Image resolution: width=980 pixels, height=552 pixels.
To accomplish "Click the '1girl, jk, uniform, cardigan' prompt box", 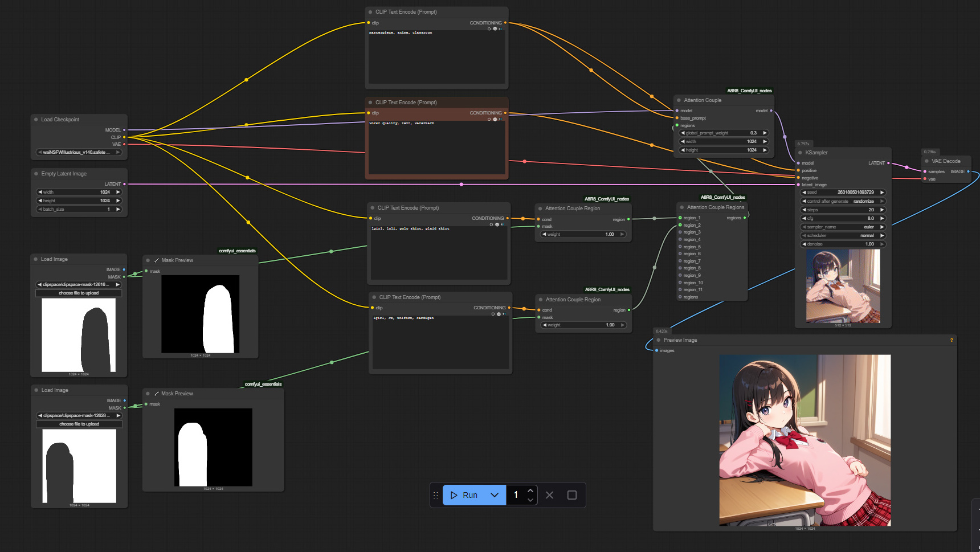I will tap(441, 342).
